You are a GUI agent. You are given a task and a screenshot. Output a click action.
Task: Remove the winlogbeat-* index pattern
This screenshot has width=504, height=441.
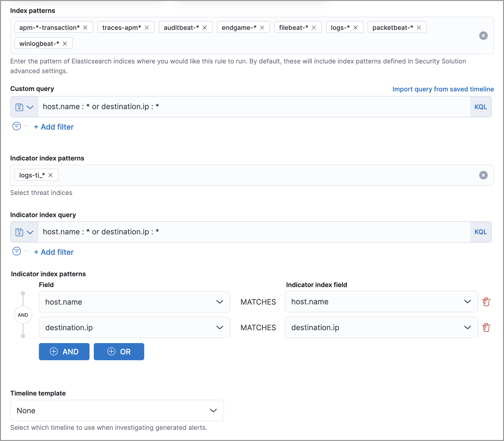(65, 44)
